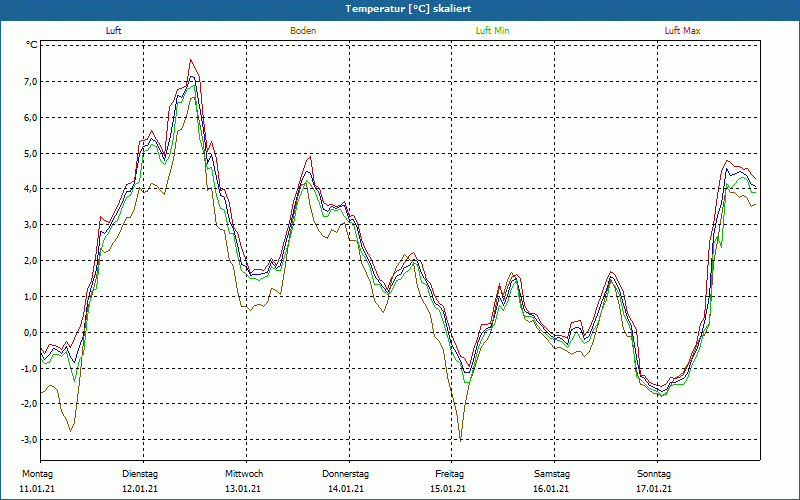Click the '5,0' y-axis value
This screenshot has height=500, width=800.
tap(30, 153)
